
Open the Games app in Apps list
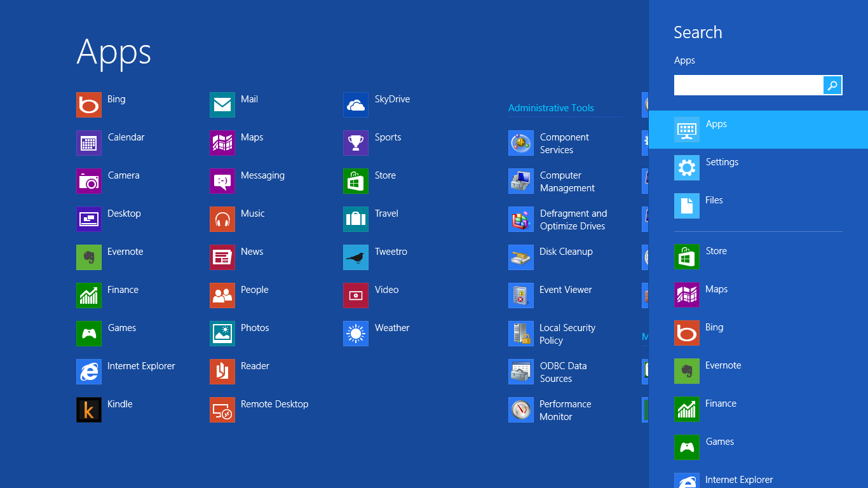click(x=89, y=334)
